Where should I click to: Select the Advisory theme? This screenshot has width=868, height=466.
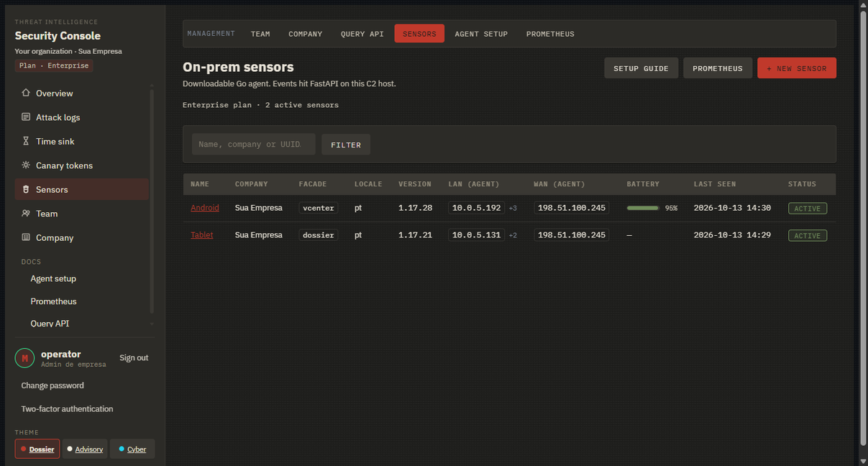(x=85, y=449)
